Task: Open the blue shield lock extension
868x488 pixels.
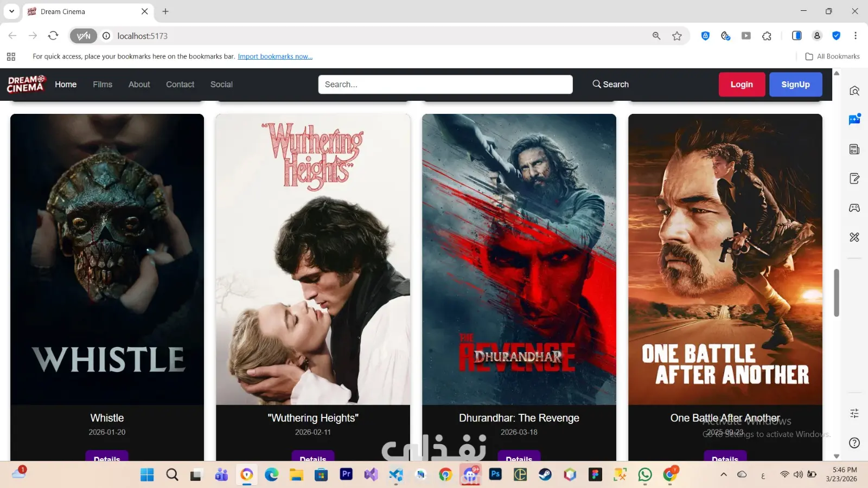Action: [705, 36]
